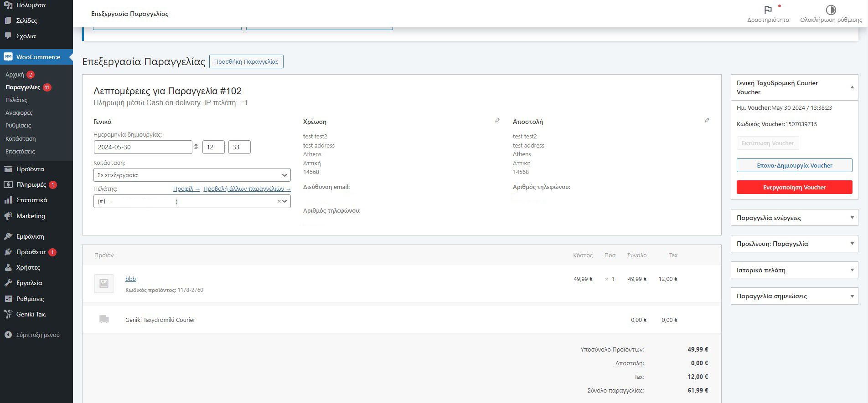
Task: Click the creation date input field
Action: tap(143, 147)
